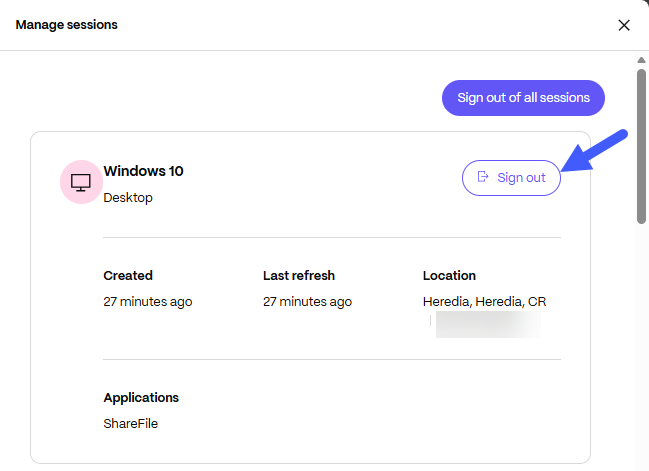Viewport: 649px width, 471px height.
Task: Click the vertical scrollbar thumb
Action: coord(641,140)
